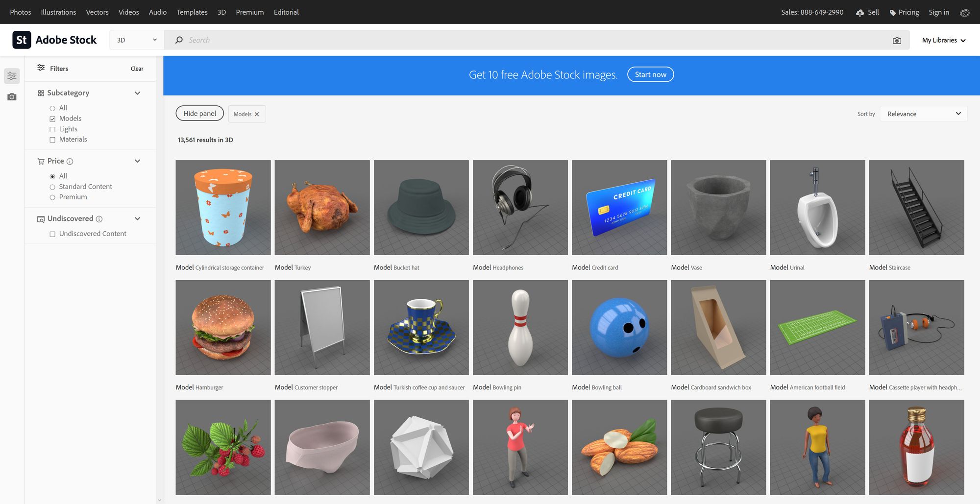This screenshot has width=980, height=504.
Task: Collapse the Subcategory filter section
Action: pyautogui.click(x=137, y=93)
